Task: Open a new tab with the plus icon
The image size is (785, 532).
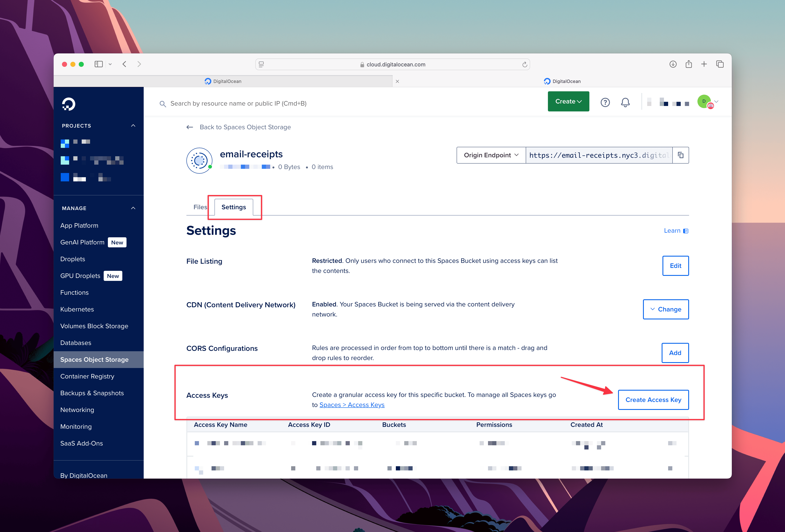Action: tap(704, 64)
